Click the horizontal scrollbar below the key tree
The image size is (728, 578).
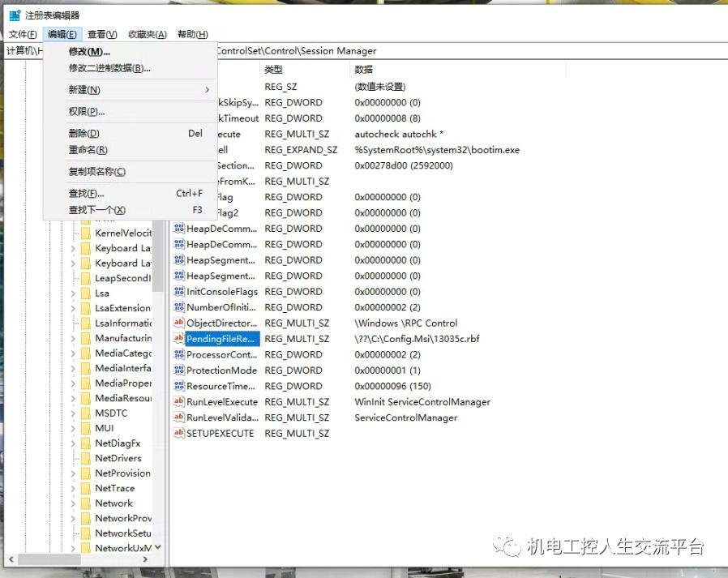49,559
